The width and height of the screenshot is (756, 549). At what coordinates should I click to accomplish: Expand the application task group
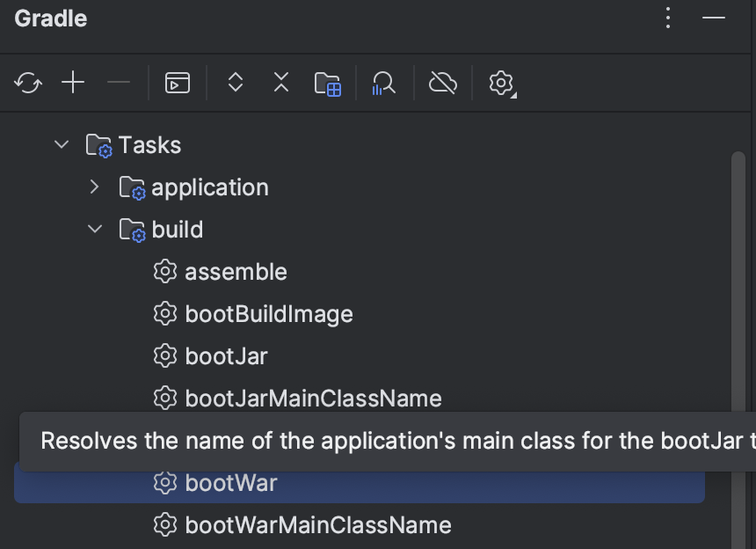(x=95, y=187)
